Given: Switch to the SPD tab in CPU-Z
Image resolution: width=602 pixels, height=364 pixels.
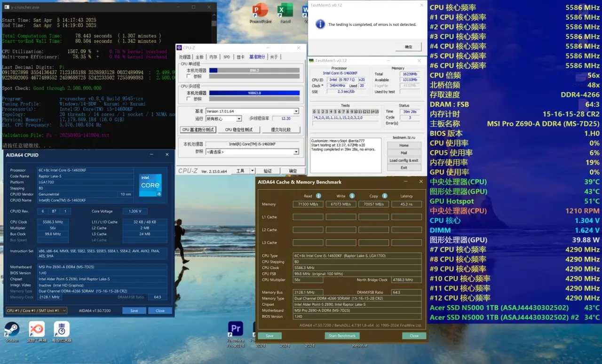Looking at the screenshot, I should [x=227, y=57].
